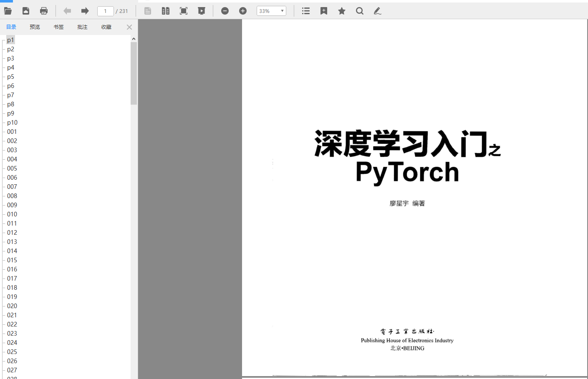Jump to outline entry 014
This screenshot has width=588, height=379.
[x=12, y=251]
